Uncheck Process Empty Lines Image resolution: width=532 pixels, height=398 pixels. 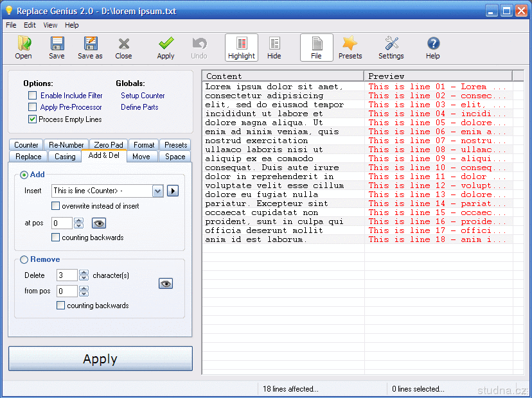pos(33,119)
